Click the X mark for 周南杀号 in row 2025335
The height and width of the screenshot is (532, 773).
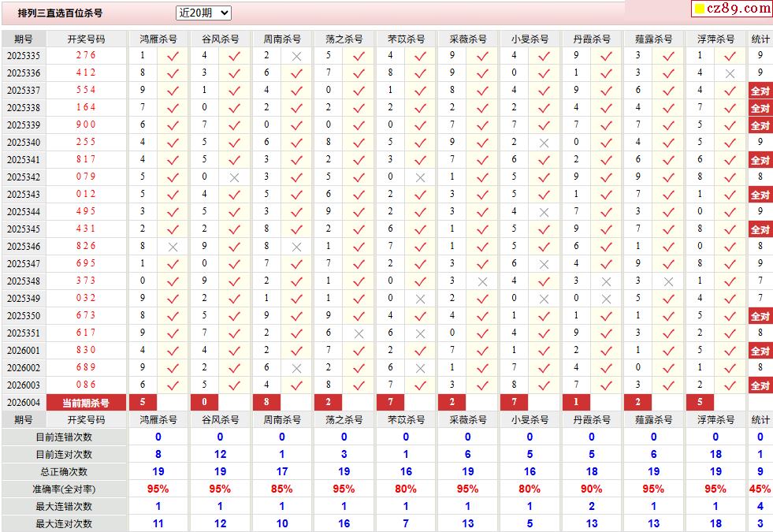296,56
